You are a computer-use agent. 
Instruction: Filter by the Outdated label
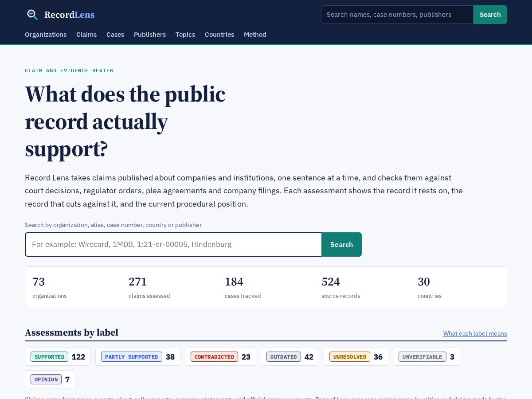coord(290,357)
